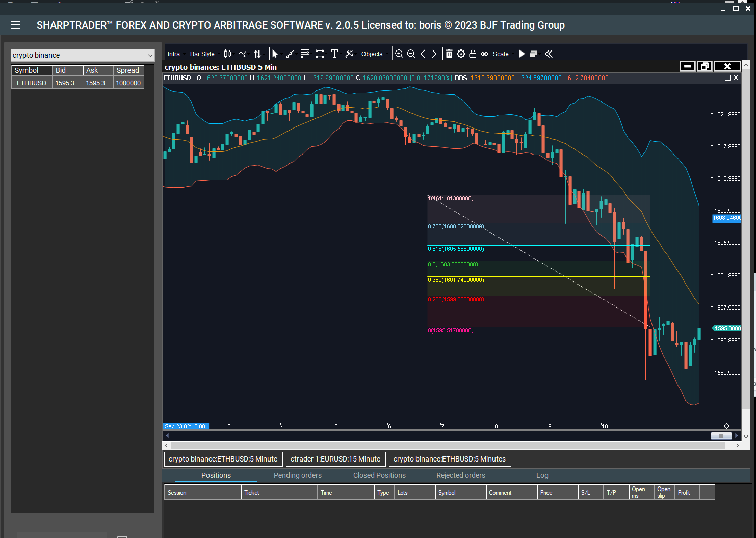Click the Spread column header
This screenshot has width=756, height=538.
pos(129,70)
